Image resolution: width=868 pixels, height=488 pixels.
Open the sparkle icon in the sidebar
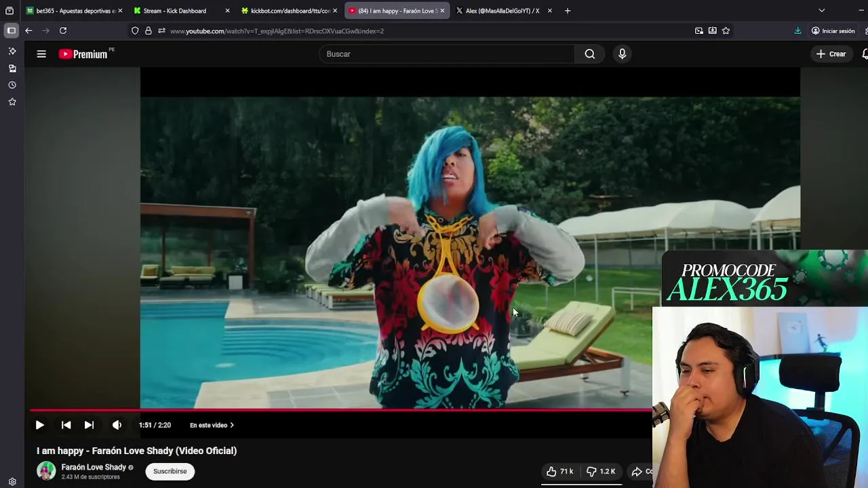(x=12, y=51)
